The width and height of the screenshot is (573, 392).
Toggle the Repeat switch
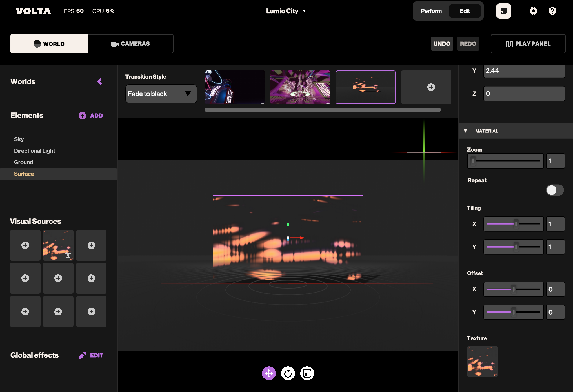click(555, 190)
